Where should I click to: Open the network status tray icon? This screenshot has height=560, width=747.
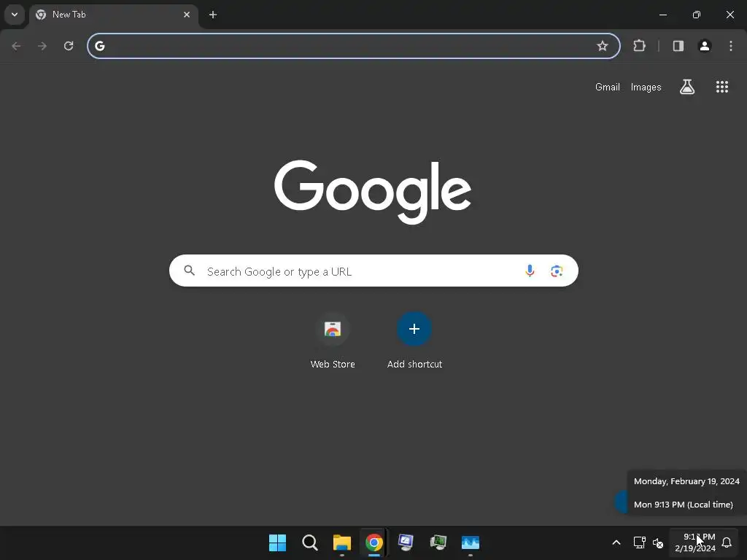click(x=639, y=542)
